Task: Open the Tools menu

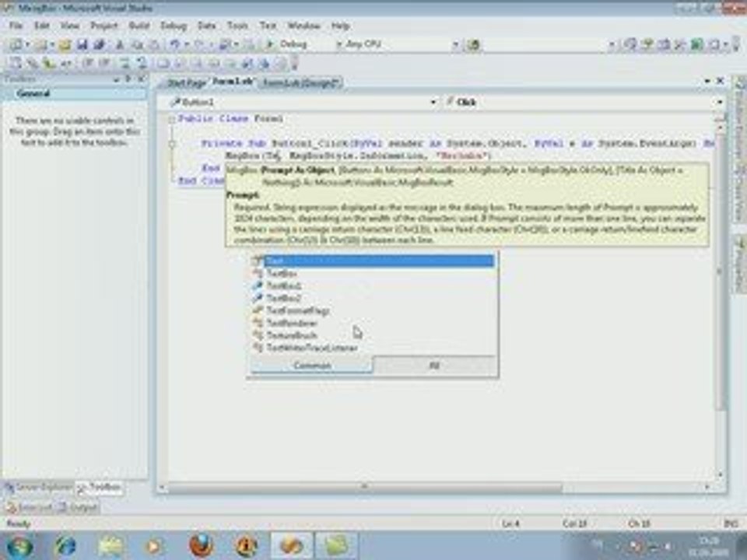Action: 237,26
